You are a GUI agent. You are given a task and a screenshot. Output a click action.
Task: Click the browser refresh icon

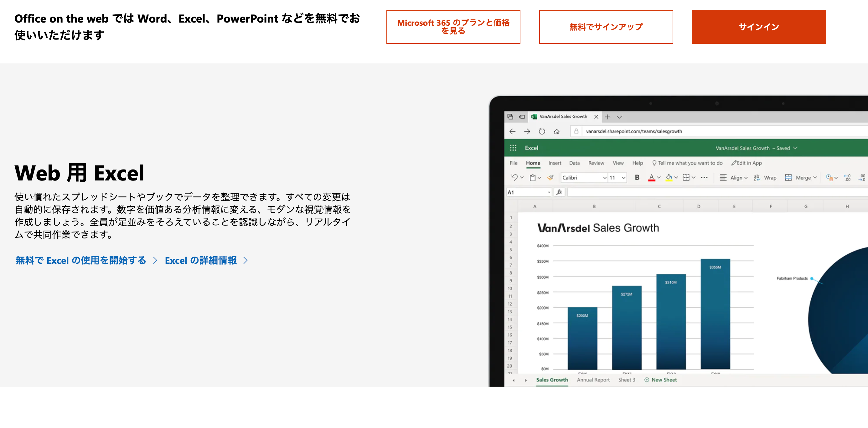click(541, 132)
